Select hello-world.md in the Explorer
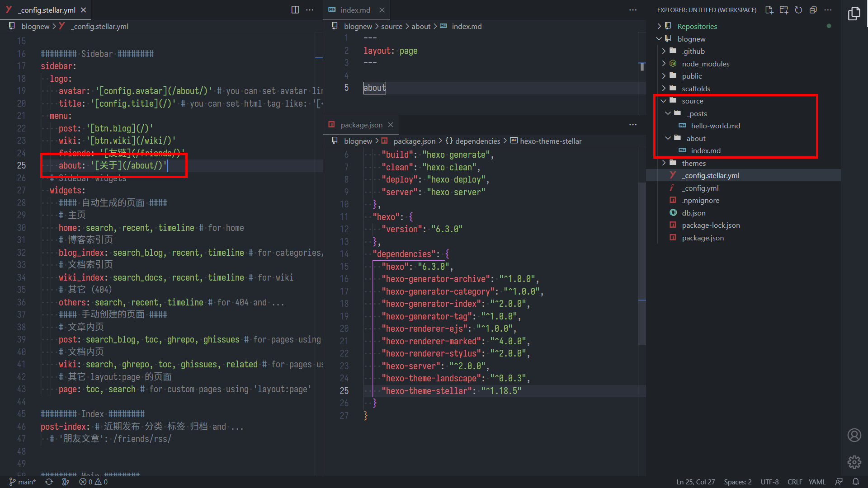Image resolution: width=868 pixels, height=488 pixels. click(x=714, y=126)
